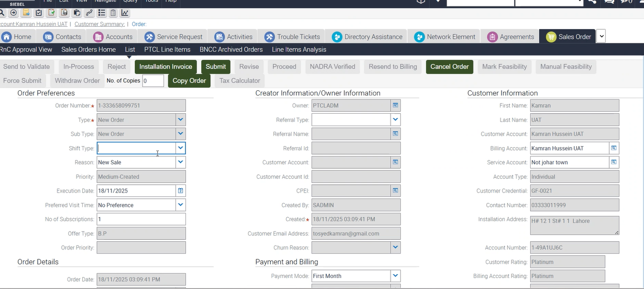644x289 pixels.
Task: Click the Referral Name lookup icon
Action: pos(395,134)
